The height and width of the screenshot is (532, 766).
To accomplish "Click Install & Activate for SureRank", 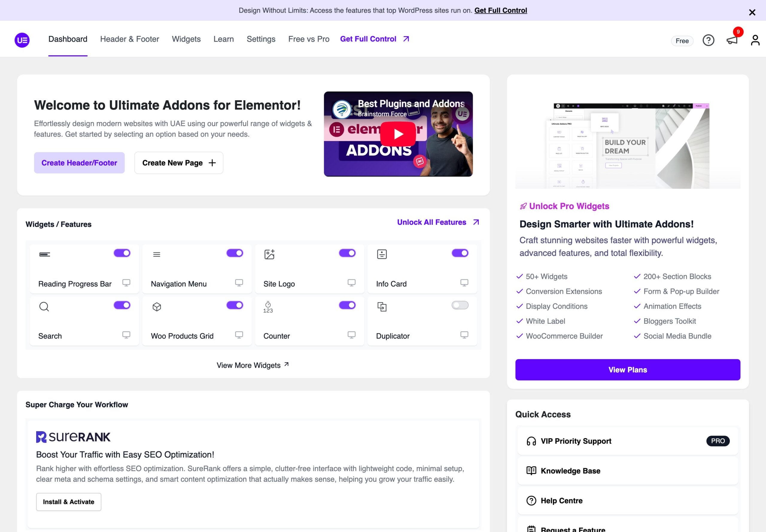I will [69, 502].
